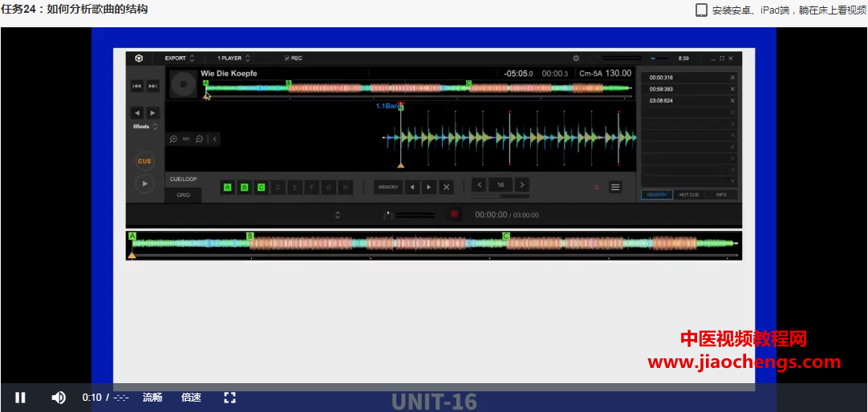Image resolution: width=868 pixels, height=412 pixels.
Task: Toggle the red quantize Q icon
Action: (597, 188)
